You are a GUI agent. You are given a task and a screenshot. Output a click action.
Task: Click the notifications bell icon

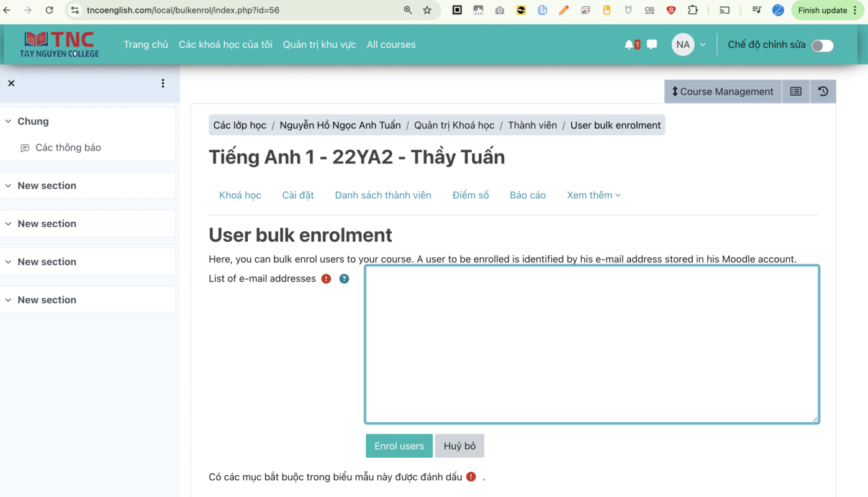(630, 45)
